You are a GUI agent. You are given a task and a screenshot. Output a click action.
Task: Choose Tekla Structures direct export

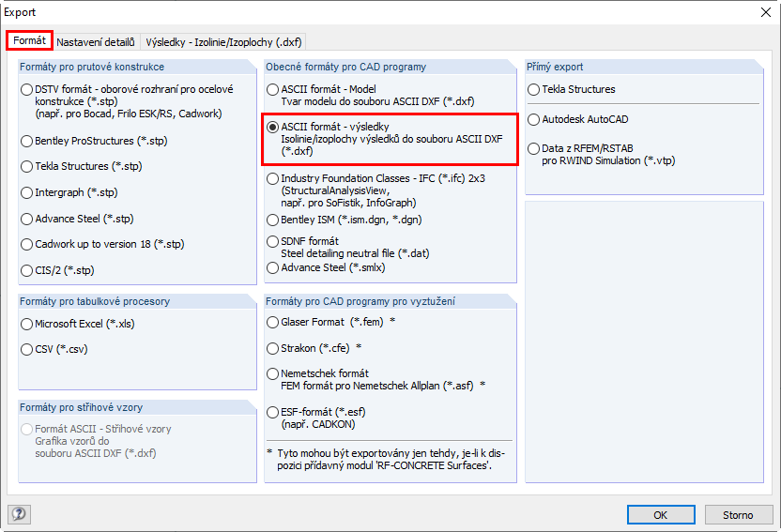point(533,90)
